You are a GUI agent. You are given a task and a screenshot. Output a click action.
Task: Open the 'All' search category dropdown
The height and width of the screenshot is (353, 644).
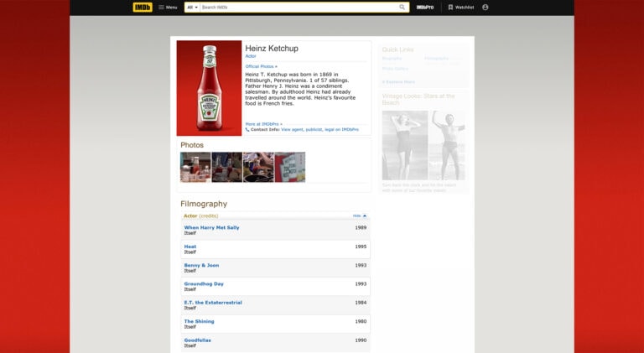coord(192,7)
